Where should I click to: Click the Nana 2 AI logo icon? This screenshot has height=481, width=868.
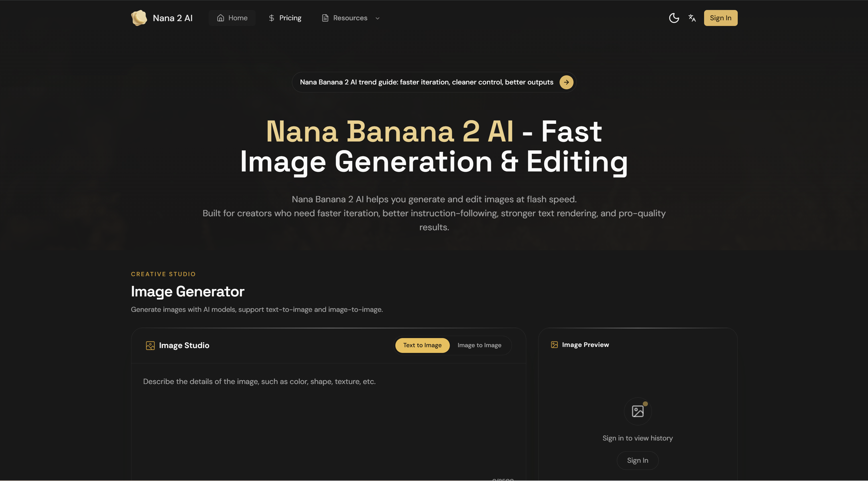point(139,18)
